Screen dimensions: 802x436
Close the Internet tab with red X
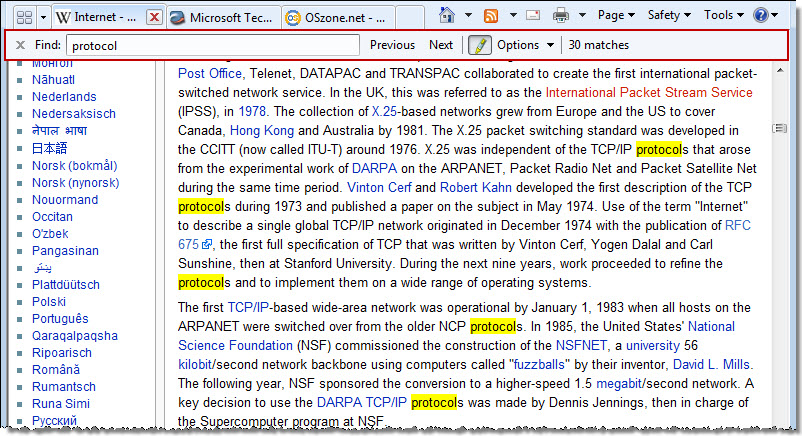click(x=154, y=17)
